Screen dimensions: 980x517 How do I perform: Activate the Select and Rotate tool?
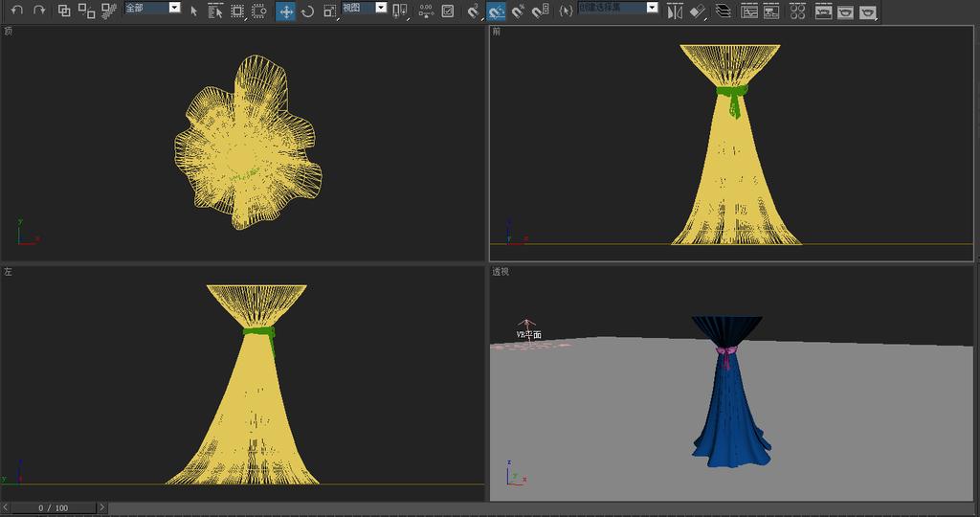307,11
